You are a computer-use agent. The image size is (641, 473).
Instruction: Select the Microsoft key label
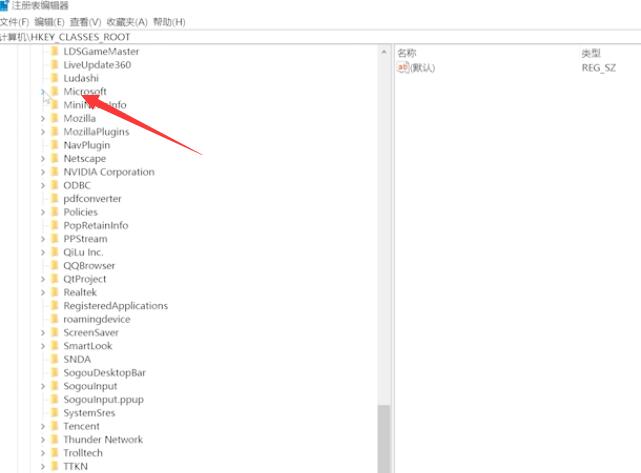point(85,92)
